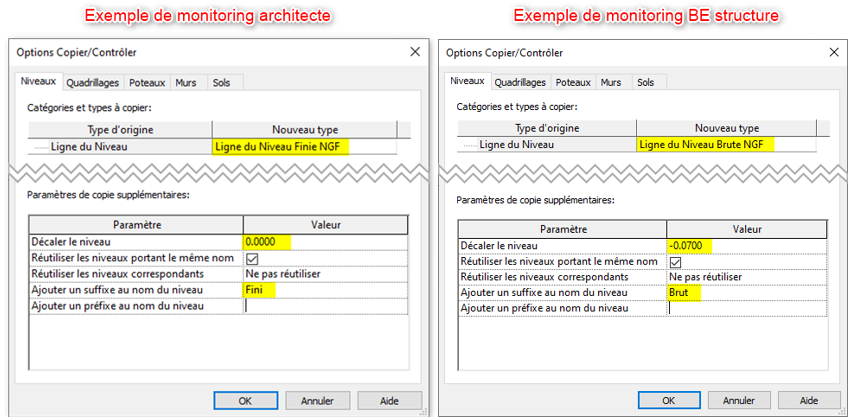Select Murs tab in right dialog
This screenshot has width=853, height=420.
[610, 83]
